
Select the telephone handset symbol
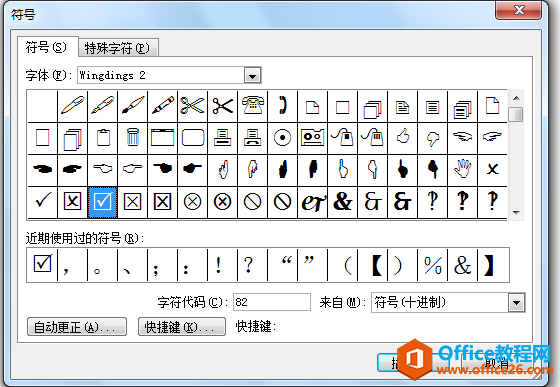(x=282, y=106)
